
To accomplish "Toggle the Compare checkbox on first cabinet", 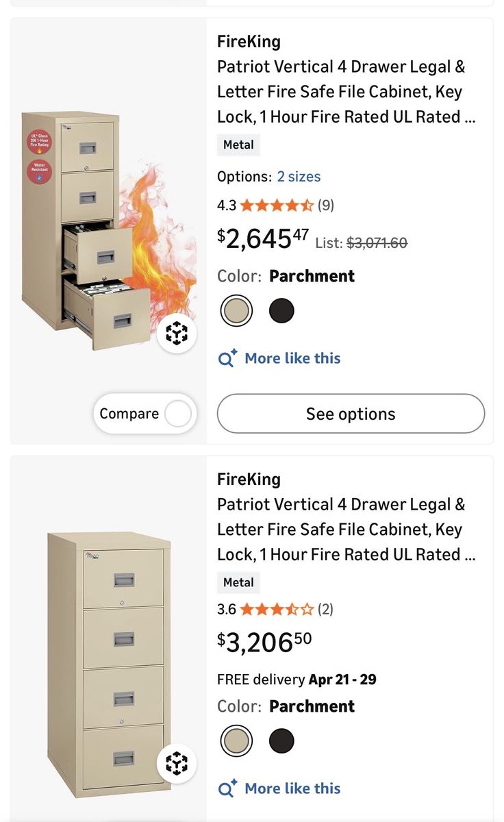I will 178,414.
